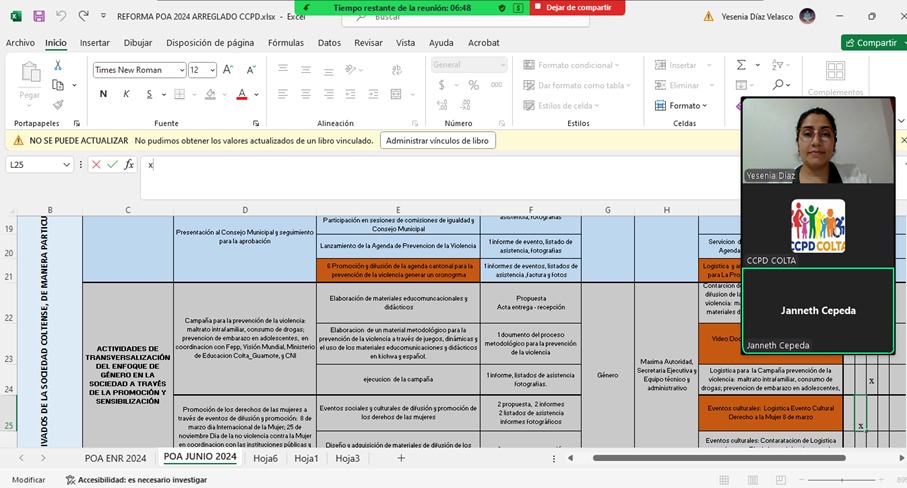Open the font size 12 dropdown
The image size is (907, 488).
pyautogui.click(x=211, y=70)
